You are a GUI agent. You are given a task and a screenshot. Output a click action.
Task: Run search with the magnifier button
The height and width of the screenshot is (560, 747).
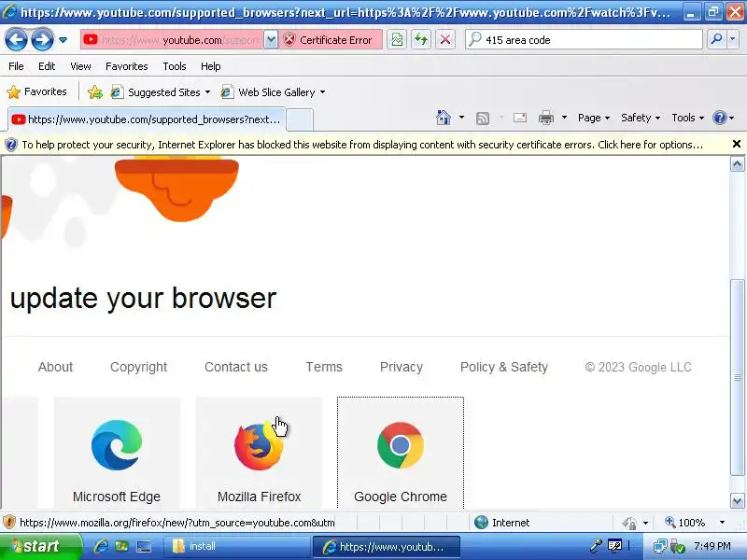click(716, 40)
